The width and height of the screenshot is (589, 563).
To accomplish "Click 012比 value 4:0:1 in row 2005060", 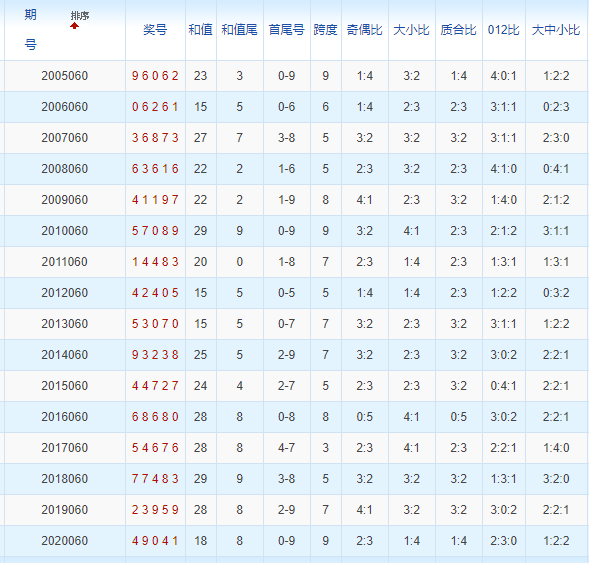I will [504, 76].
